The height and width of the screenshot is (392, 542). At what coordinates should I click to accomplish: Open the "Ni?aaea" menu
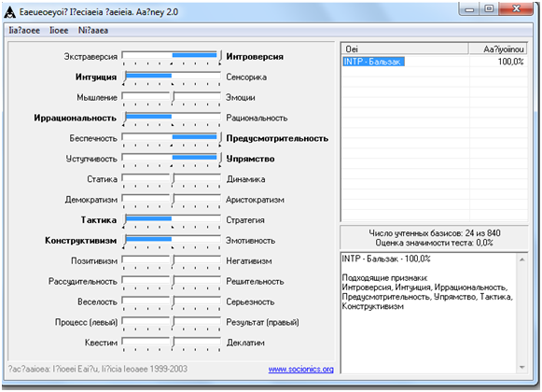pos(93,31)
